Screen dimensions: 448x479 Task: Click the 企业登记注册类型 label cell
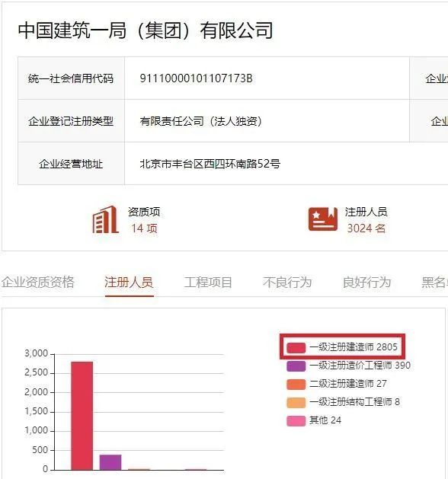pyautogui.click(x=71, y=120)
